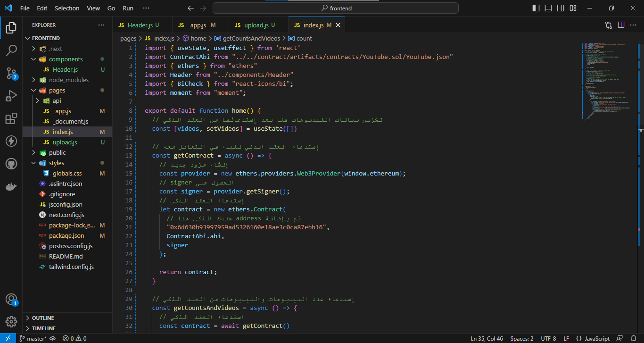Open the Search view in activity bar
Screen dimensions: 644x343
[x=11, y=50]
